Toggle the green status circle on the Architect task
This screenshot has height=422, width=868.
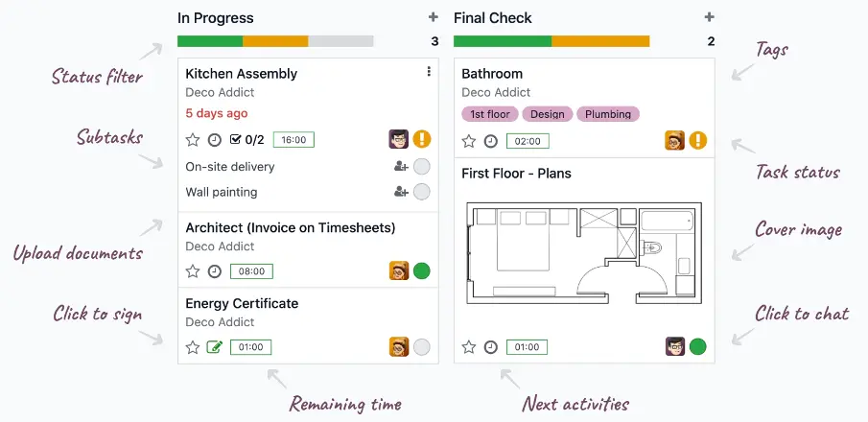click(x=422, y=270)
